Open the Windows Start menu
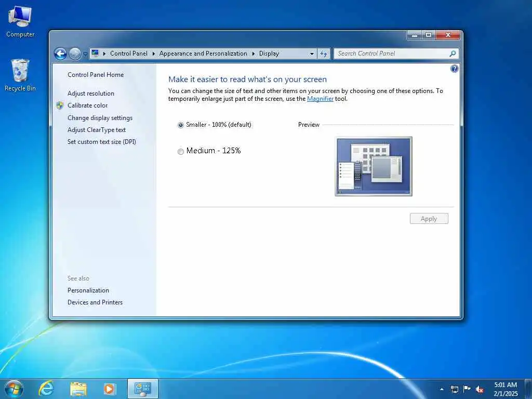This screenshot has height=399, width=532. [14, 389]
